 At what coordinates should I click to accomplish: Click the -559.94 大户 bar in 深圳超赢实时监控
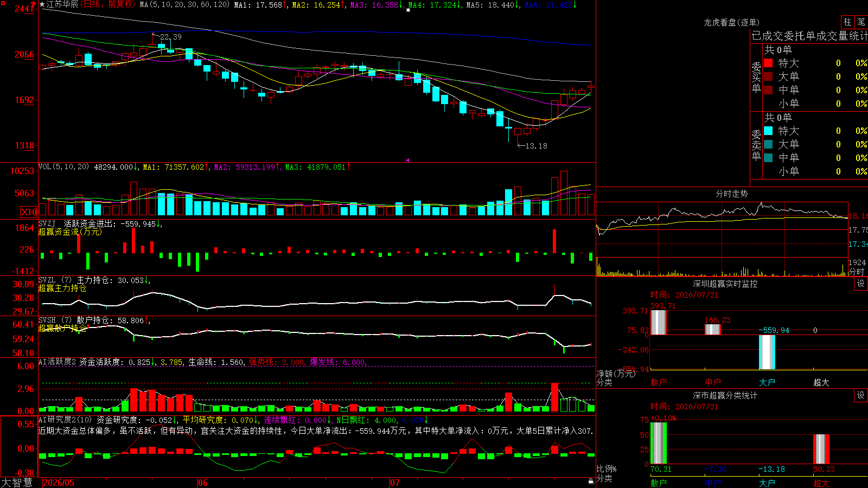pos(767,352)
